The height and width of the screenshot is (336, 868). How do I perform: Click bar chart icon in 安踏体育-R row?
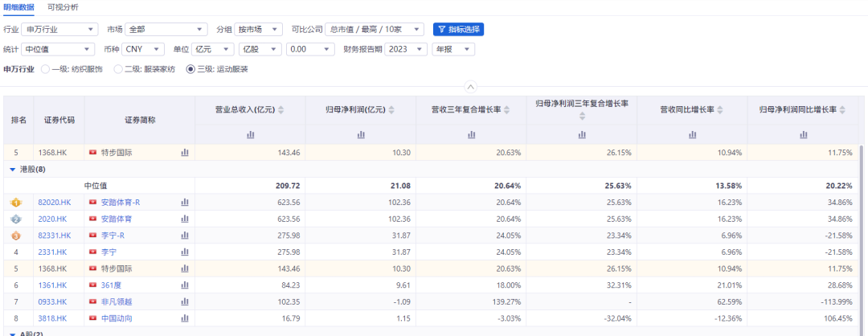185,203
